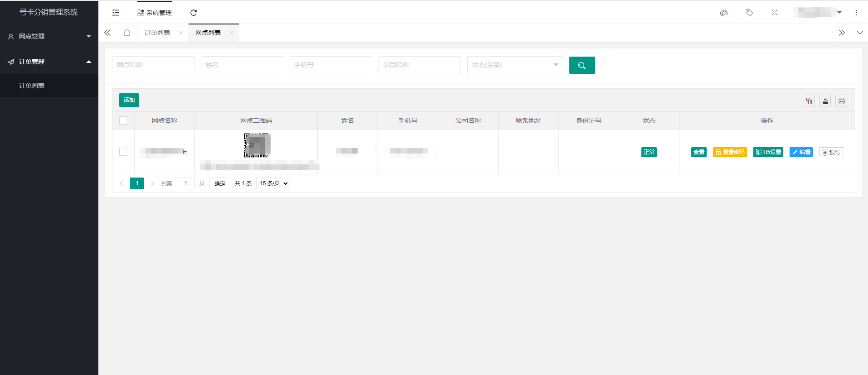Switch to the 订单列表 tab
Image resolution: width=868 pixels, height=375 pixels.
(157, 33)
